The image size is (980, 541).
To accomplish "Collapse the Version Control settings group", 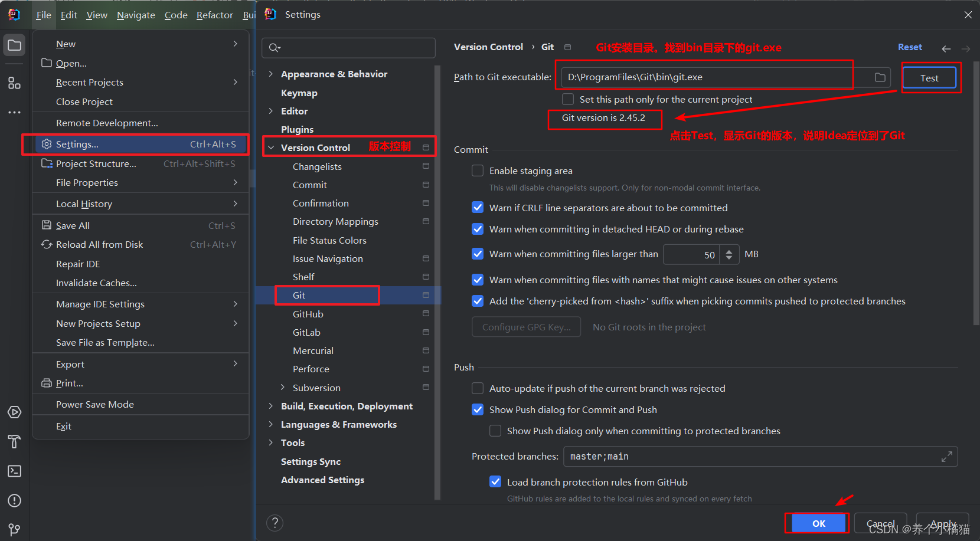I will [x=271, y=147].
